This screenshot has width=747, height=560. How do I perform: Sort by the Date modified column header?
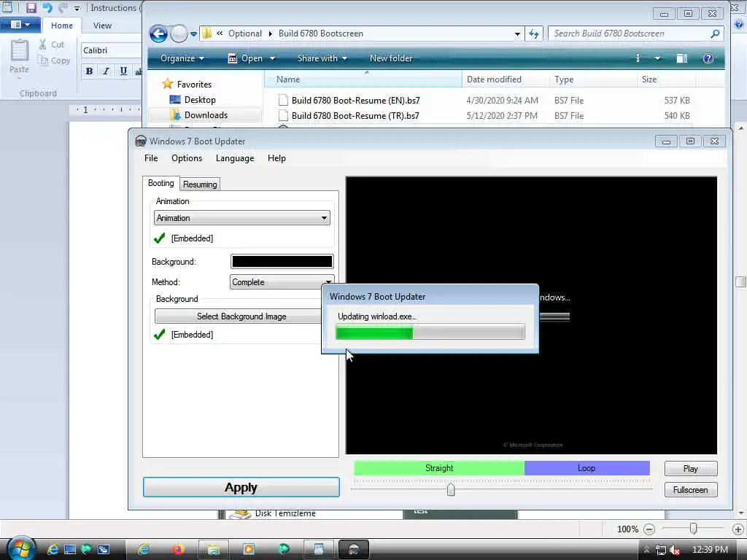506,79
